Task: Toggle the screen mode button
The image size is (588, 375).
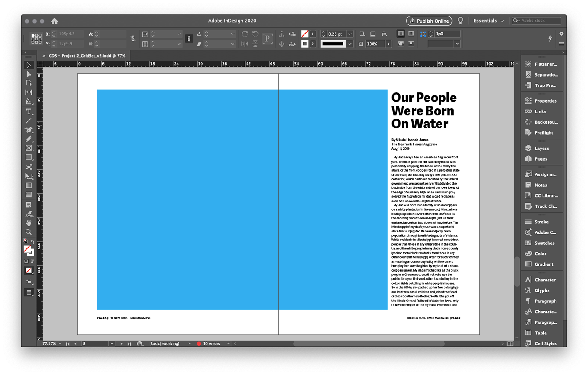Action: point(29,293)
